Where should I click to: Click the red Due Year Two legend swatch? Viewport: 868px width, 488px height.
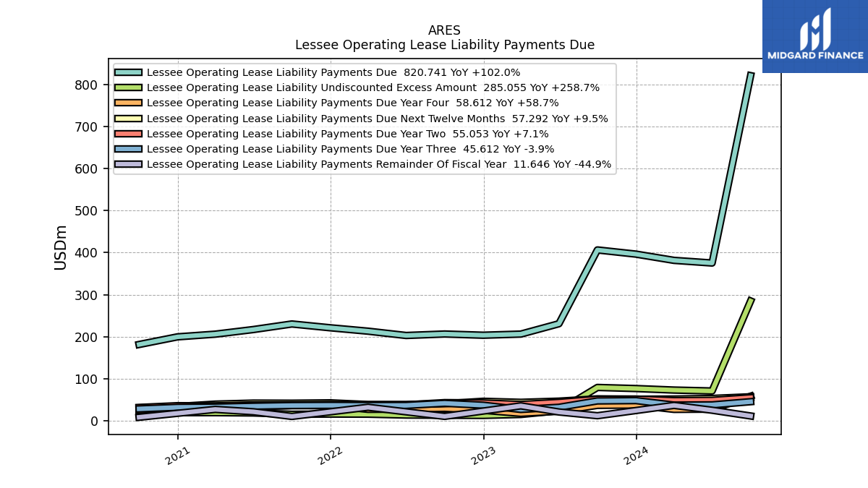pos(129,134)
